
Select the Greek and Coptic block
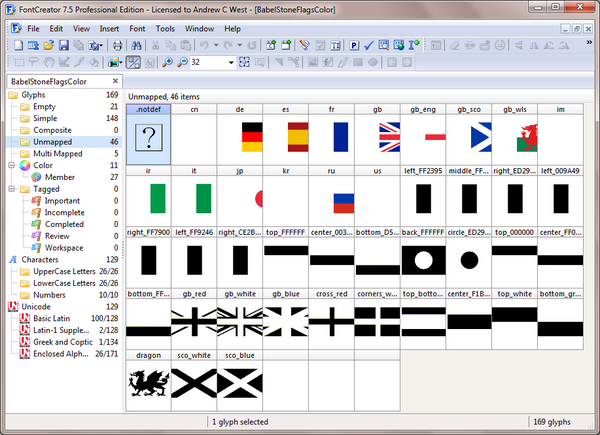64,342
